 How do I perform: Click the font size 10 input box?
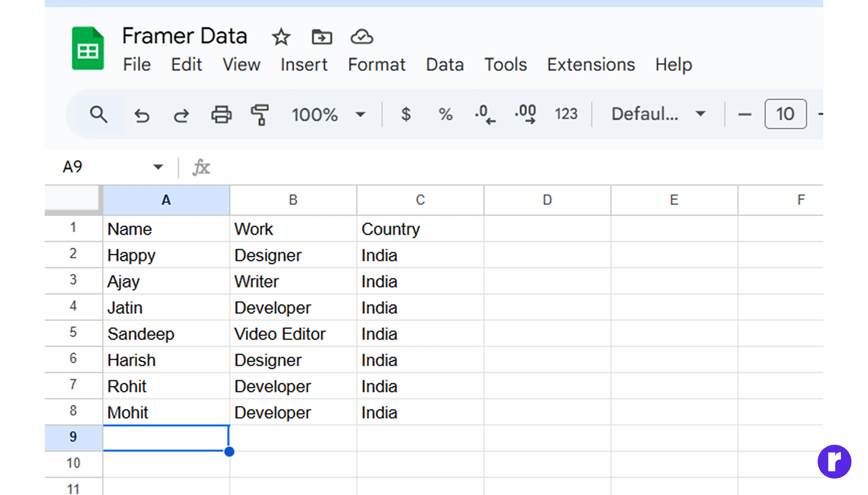(x=785, y=114)
